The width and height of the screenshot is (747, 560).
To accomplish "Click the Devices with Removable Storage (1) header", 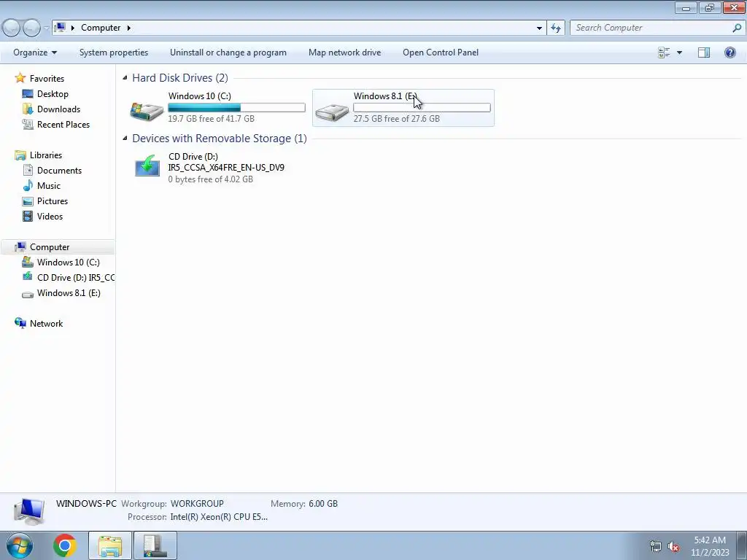I will tap(220, 139).
